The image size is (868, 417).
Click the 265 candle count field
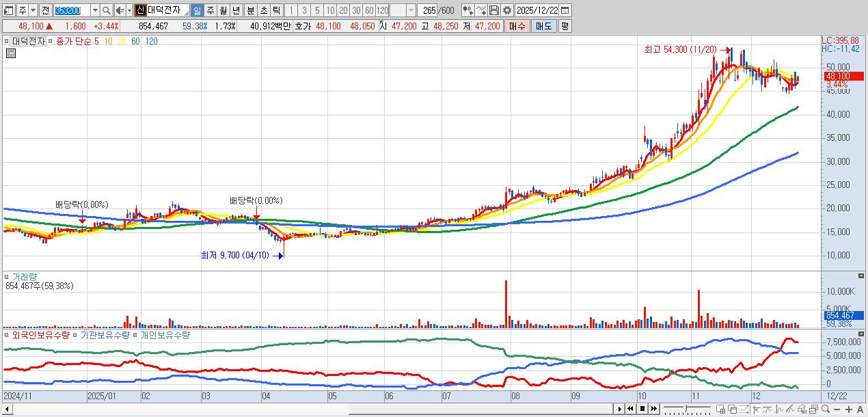[x=427, y=10]
